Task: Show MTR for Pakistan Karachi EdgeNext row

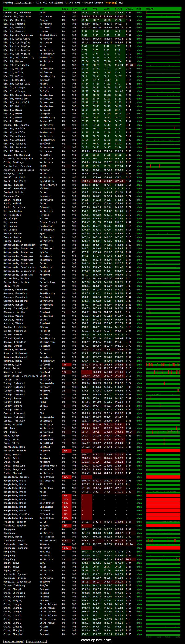Action: 139,451
